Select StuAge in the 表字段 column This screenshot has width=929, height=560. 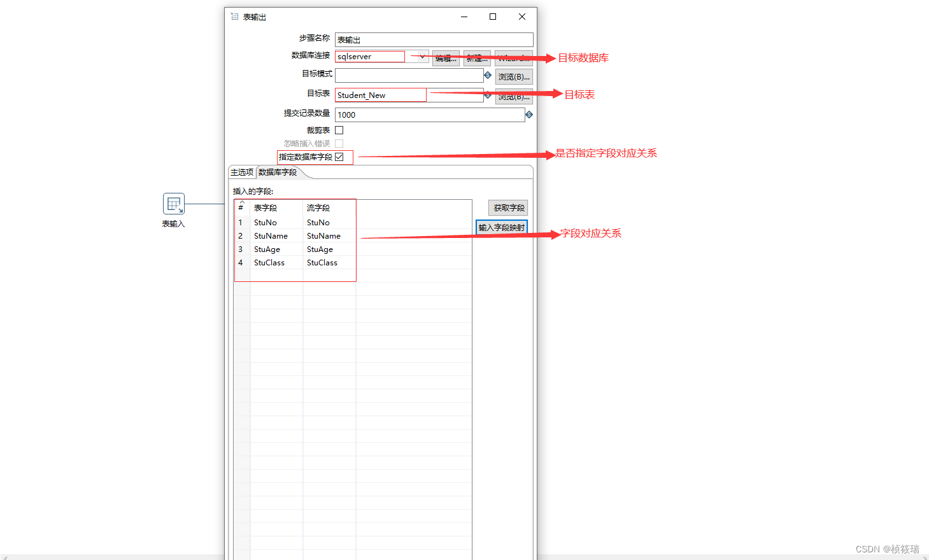(x=267, y=249)
